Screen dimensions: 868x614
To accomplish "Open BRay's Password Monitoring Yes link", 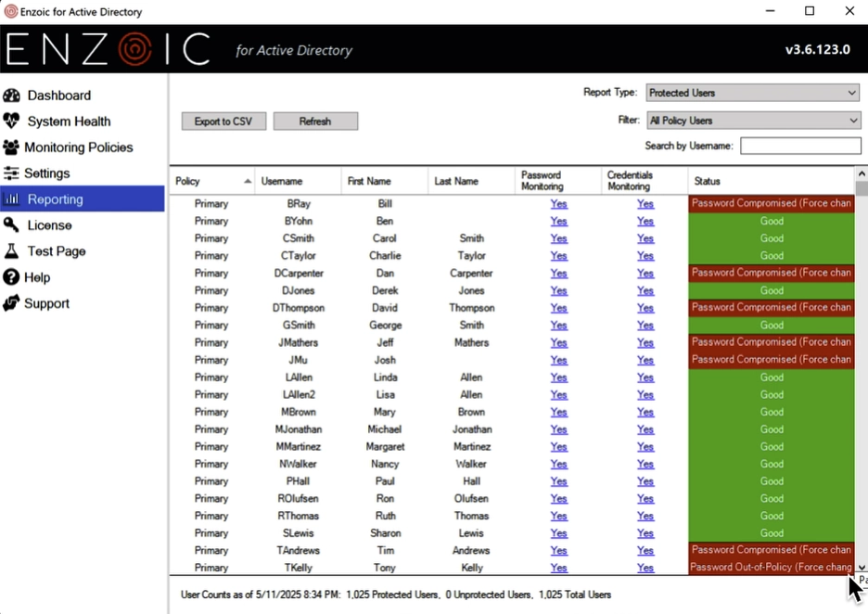I will coord(558,204).
